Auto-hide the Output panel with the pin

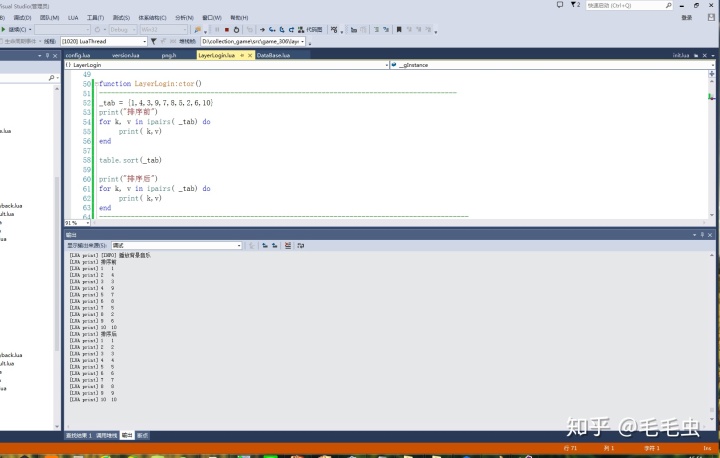[x=702, y=235]
